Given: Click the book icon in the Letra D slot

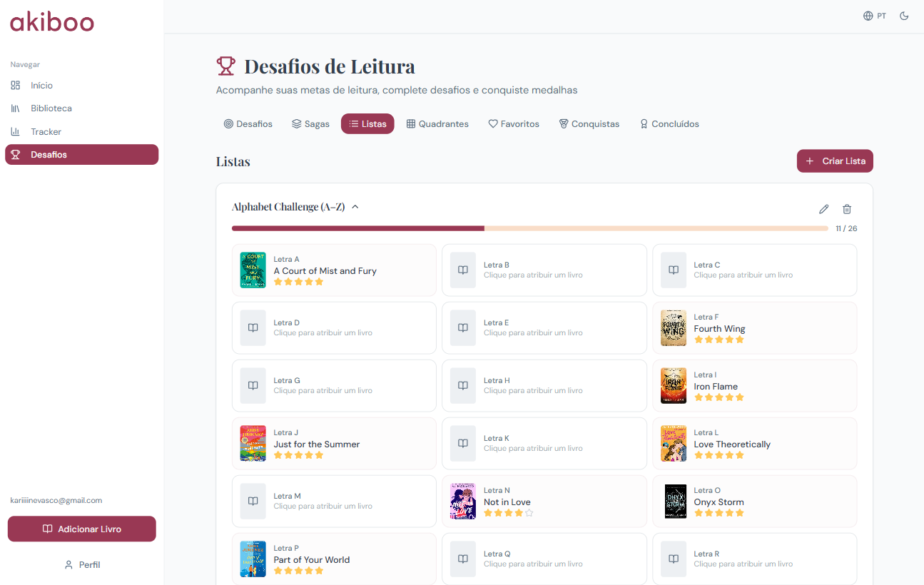Looking at the screenshot, I should (253, 327).
